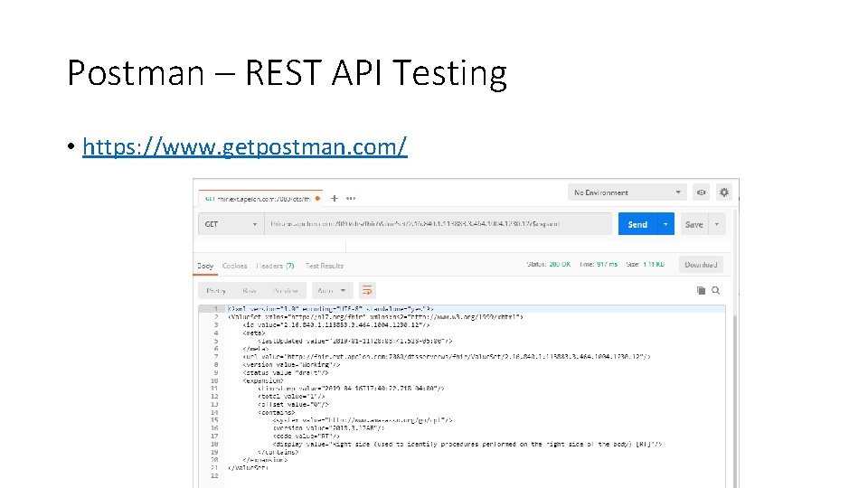868x488 pixels.
Task: Open the Send options dropdown arrow
Action: tap(665, 224)
